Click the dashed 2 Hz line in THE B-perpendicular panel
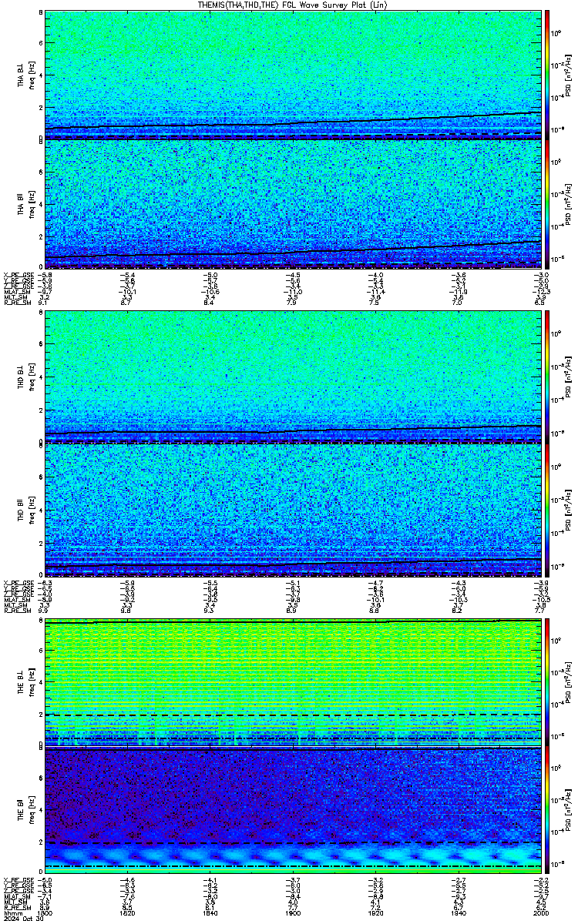Image resolution: width=578 pixels, height=924 pixels. 293,714
